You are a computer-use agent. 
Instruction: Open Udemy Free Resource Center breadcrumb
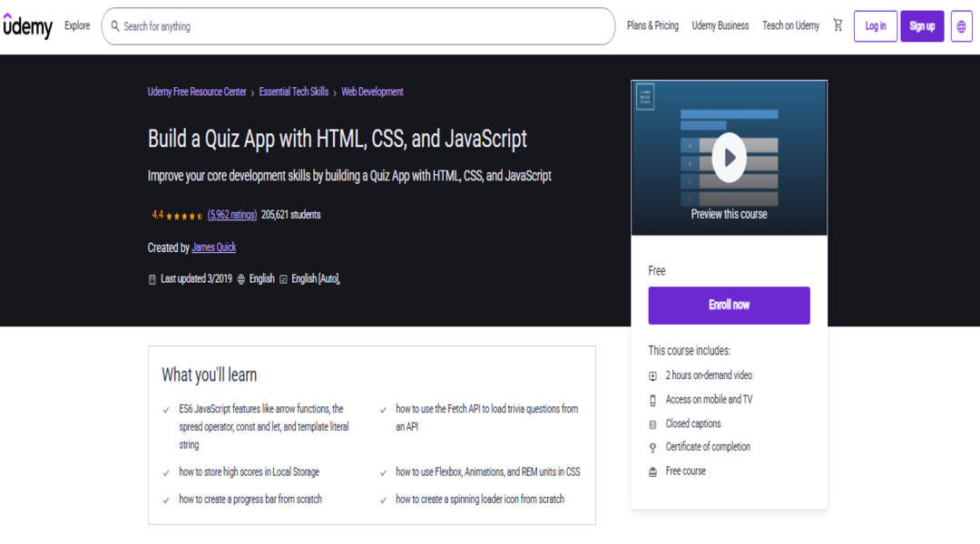pos(197,92)
